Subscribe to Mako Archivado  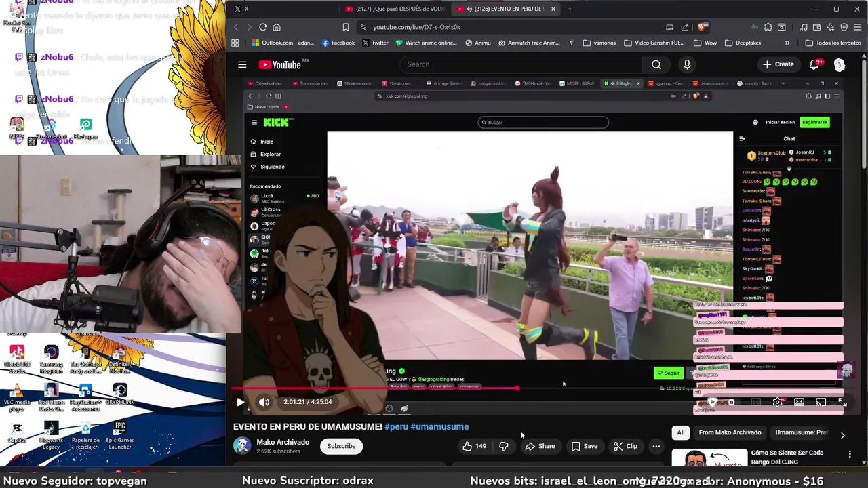pos(341,446)
